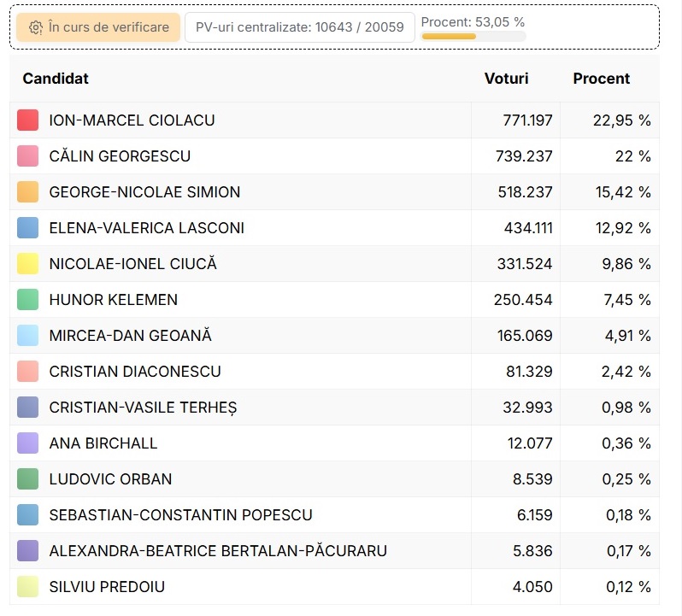This screenshot has height=616, width=682.
Task: Select the Alexandra-Beatrice Bertalan-Păcuraru row name
Action: 218,551
